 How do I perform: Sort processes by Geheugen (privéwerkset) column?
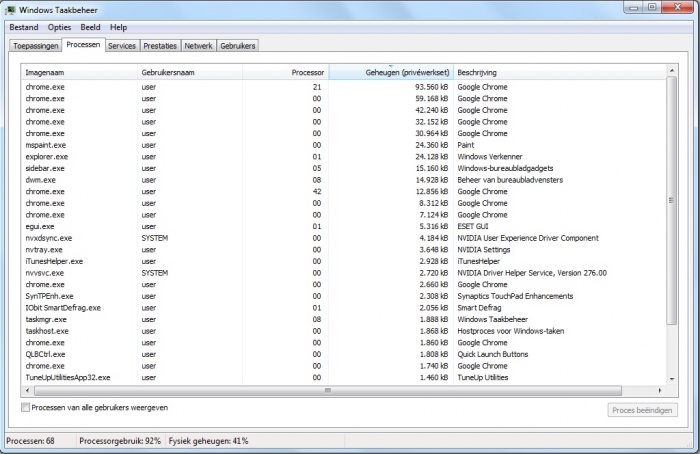tap(390, 73)
